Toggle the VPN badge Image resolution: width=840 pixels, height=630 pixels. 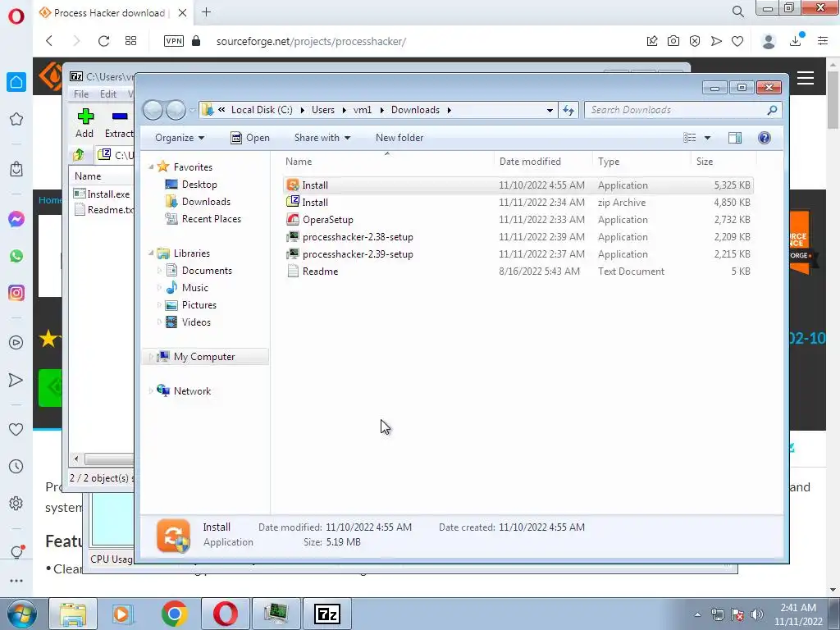point(174,41)
